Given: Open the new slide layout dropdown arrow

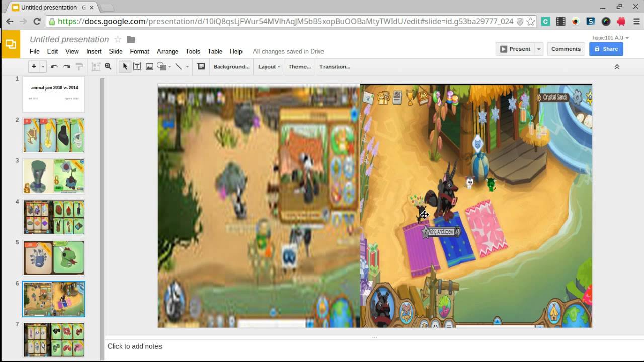Looking at the screenshot, I should point(43,66).
